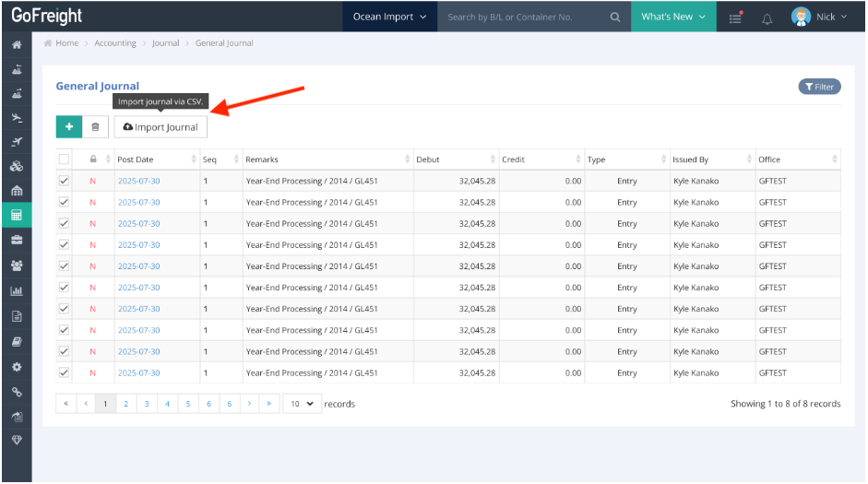Screen dimensions: 868x484
Task: Open the settings gear in sidebar
Action: tap(16, 366)
